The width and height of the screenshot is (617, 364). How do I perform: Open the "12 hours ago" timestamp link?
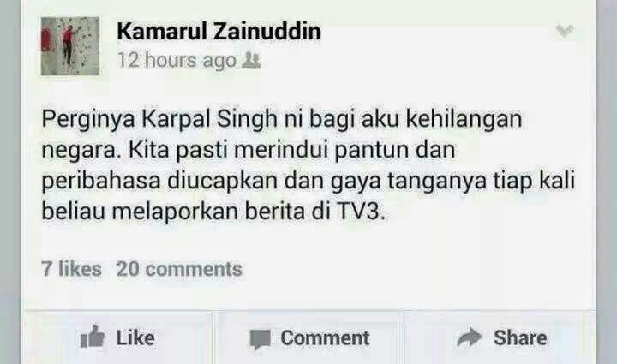pyautogui.click(x=177, y=61)
